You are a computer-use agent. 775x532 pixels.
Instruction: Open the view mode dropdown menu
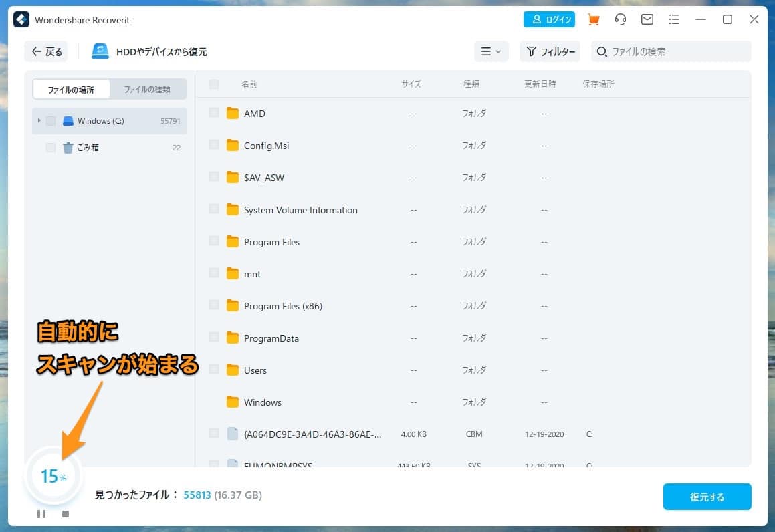491,51
